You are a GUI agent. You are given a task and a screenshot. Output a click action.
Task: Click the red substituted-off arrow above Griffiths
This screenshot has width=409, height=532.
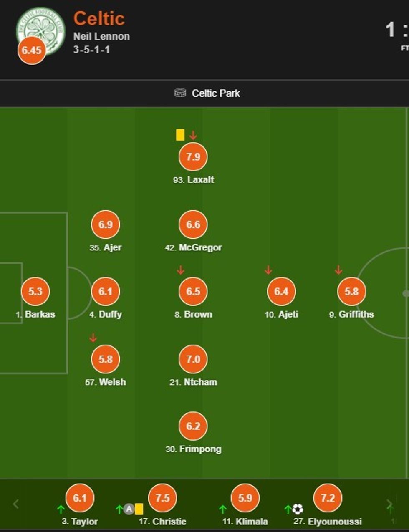pyautogui.click(x=338, y=270)
